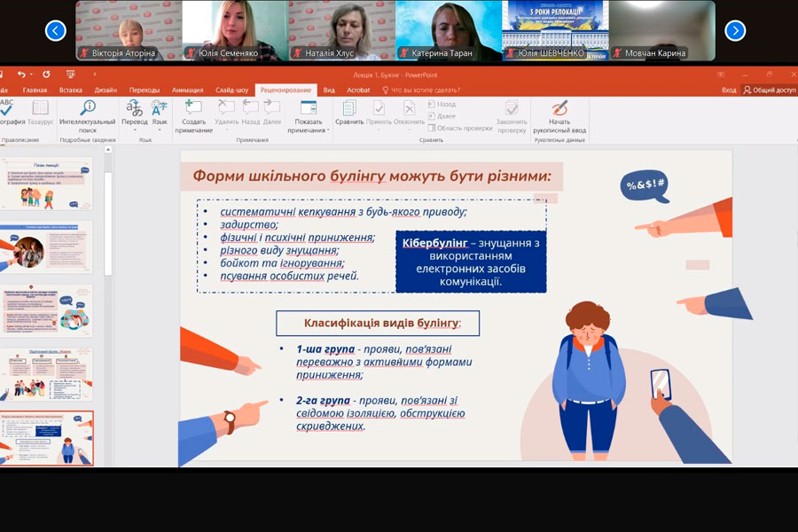Viewport: 798px width, 532px height.
Task: Click the slide thumbnail panel scrollbar
Action: pos(108,224)
